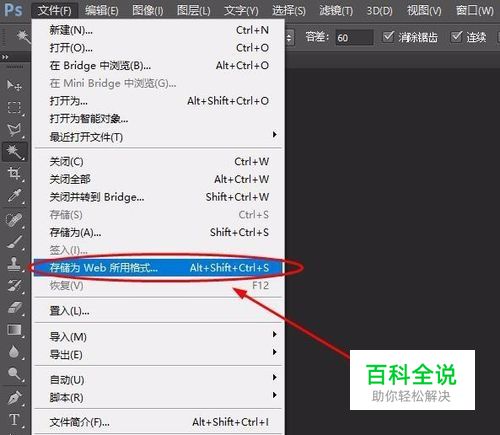Open the sample size dropdown stepper

coord(289,37)
